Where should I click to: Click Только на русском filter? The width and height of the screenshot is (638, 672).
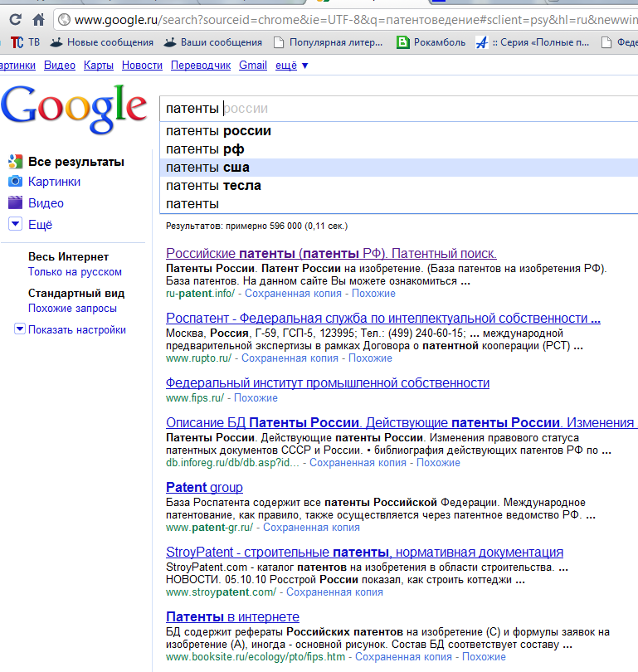point(75,272)
